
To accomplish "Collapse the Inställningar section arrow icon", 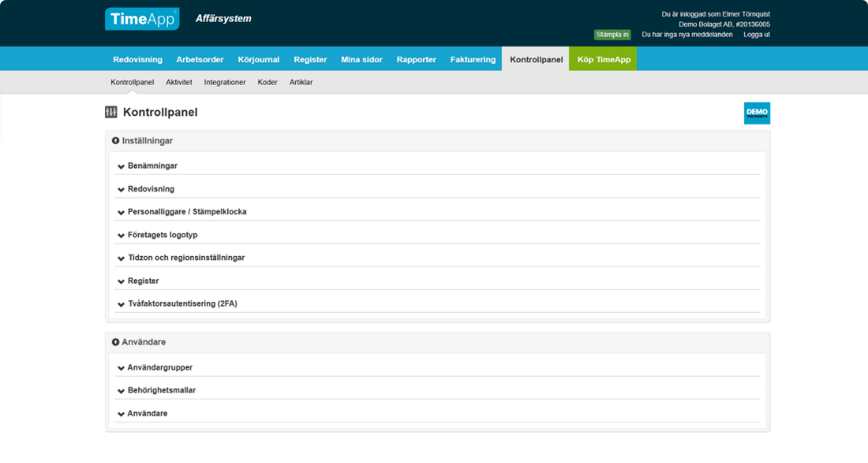I will pos(115,141).
